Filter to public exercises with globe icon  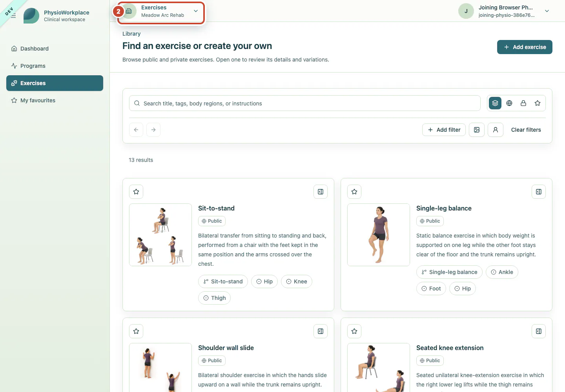coord(509,103)
